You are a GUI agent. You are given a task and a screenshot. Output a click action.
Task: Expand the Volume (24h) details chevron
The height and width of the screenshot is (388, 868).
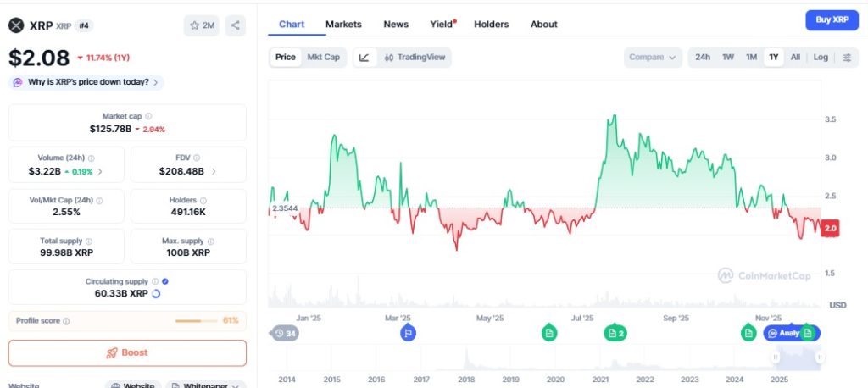coord(100,172)
